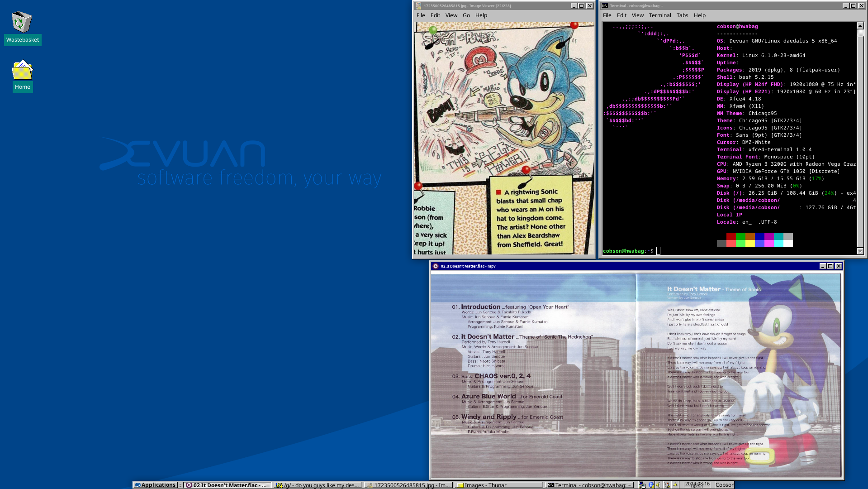
Task: Open the Edit menu in Terminal
Action: point(621,15)
